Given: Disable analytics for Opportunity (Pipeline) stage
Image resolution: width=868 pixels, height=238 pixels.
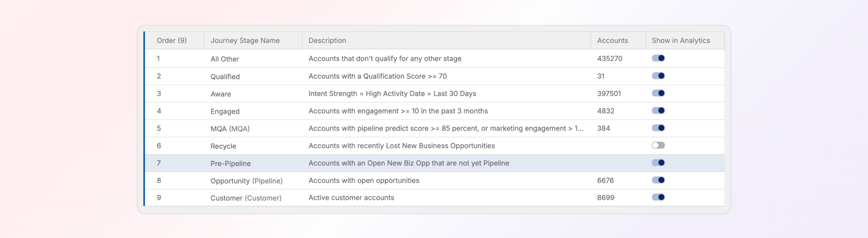Looking at the screenshot, I should [x=658, y=180].
